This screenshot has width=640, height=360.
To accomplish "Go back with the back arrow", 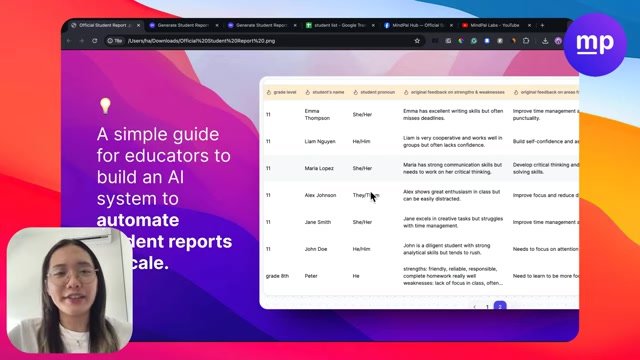I will point(69,41).
